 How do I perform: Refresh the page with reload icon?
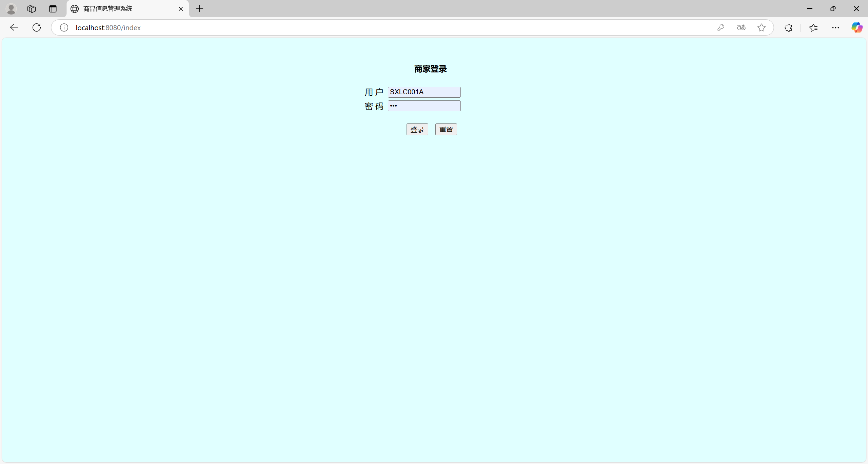(x=37, y=27)
